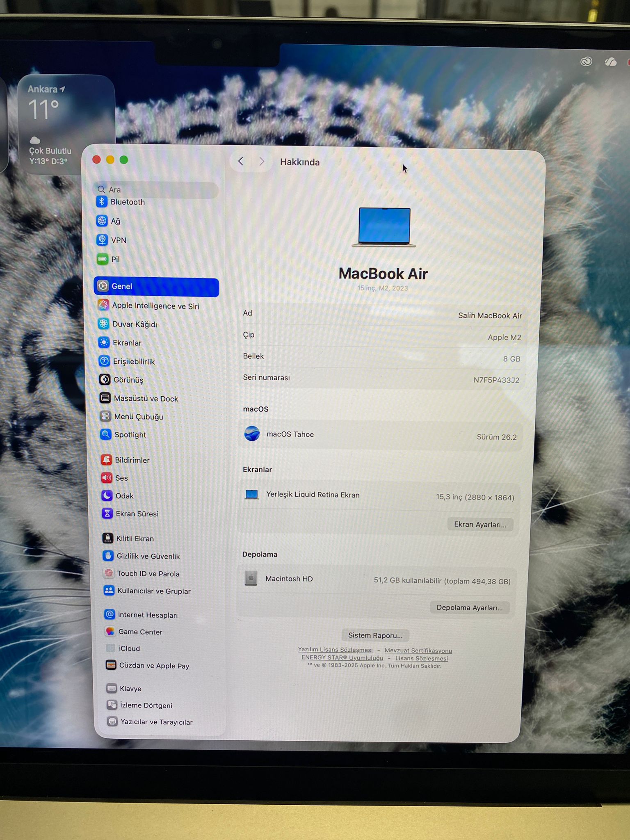Click the Ara search field
The height and width of the screenshot is (840, 630).
156,189
